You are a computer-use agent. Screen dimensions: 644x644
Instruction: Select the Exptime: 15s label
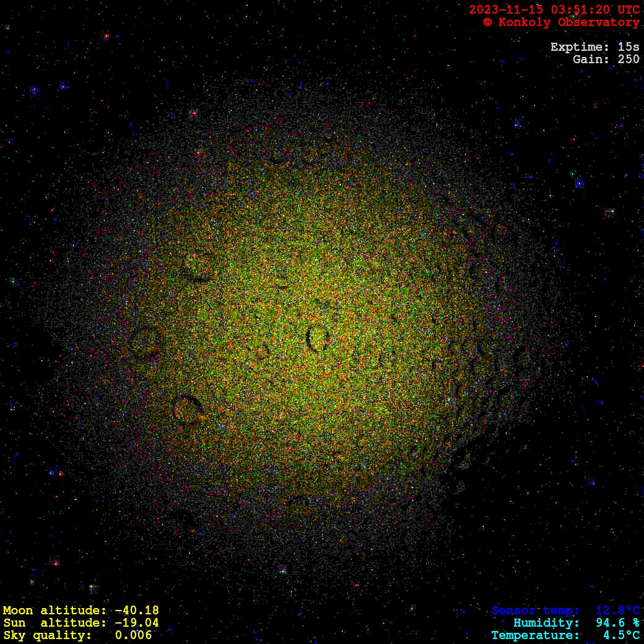594,47
